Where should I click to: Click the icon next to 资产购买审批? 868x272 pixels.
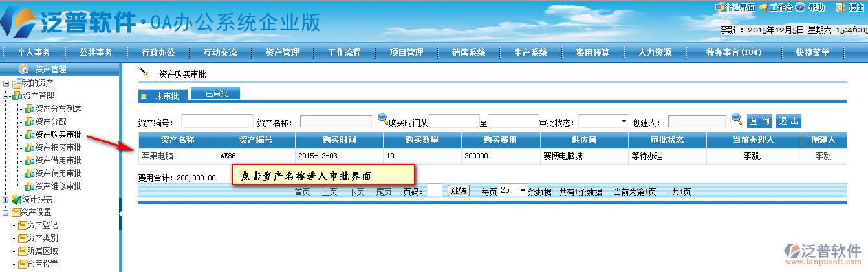coord(28,134)
